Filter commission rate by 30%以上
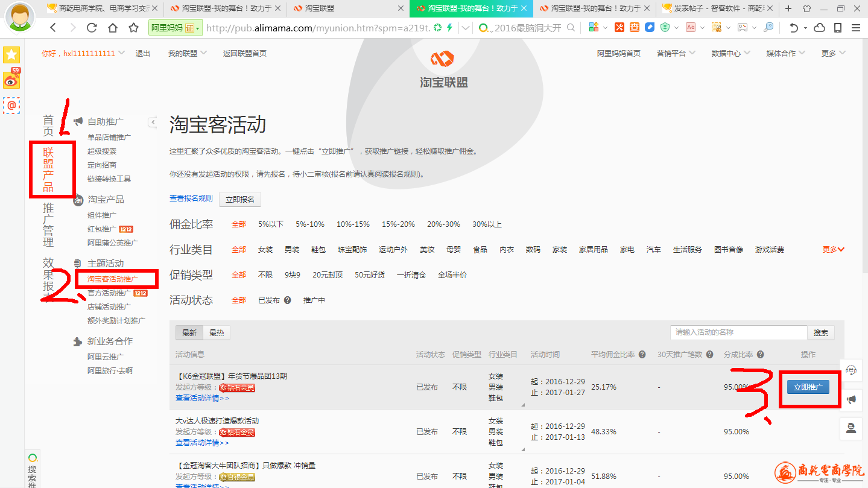Viewport: 868px width, 488px height. tap(487, 224)
